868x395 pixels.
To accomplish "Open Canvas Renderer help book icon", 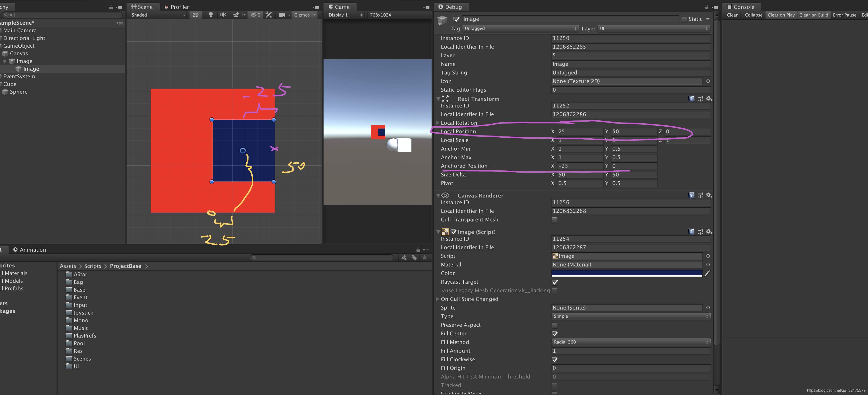I will [691, 195].
